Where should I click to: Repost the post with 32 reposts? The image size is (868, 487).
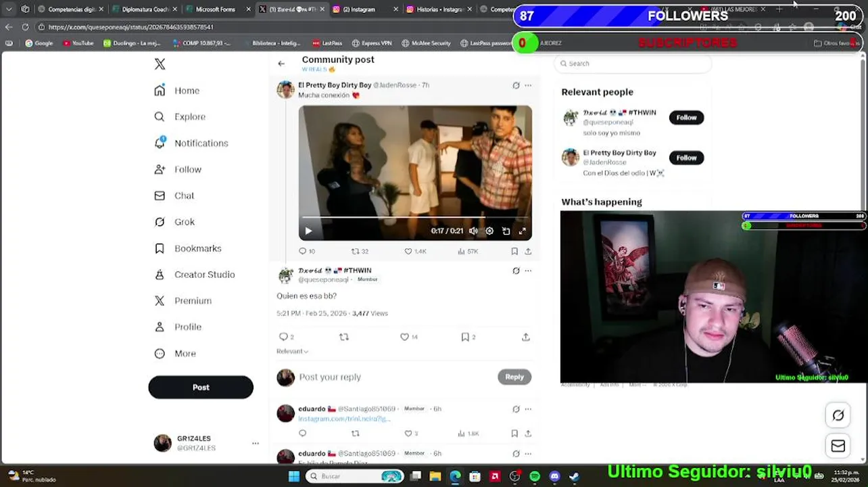click(360, 251)
